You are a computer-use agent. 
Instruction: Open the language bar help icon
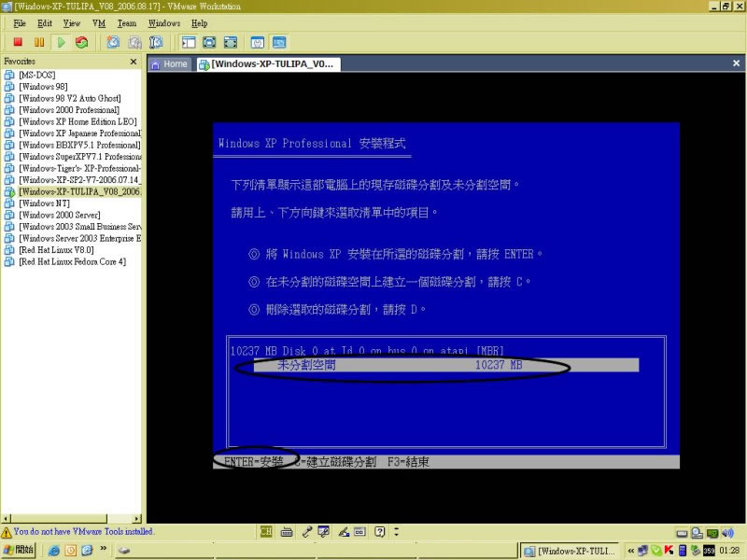(379, 531)
